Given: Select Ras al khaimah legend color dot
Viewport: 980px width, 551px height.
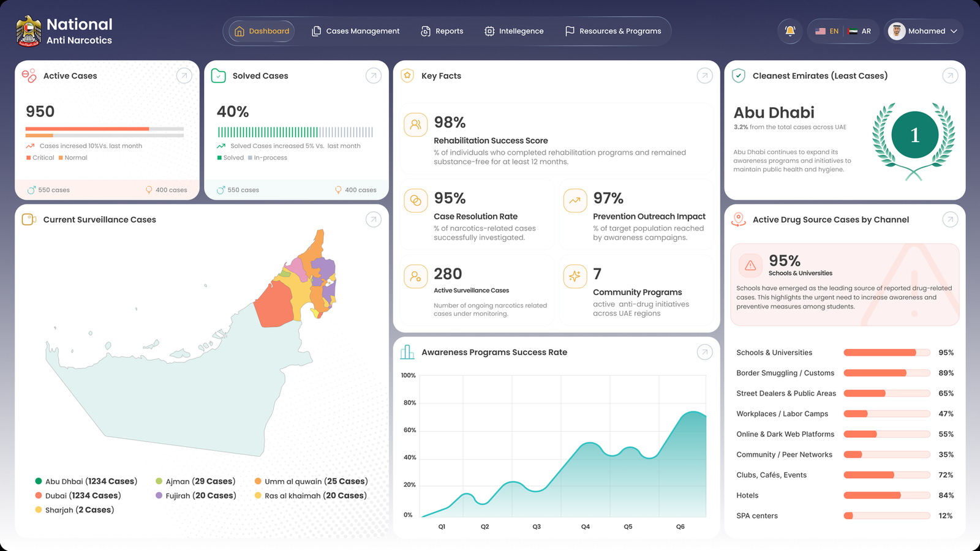Looking at the screenshot, I should point(258,496).
